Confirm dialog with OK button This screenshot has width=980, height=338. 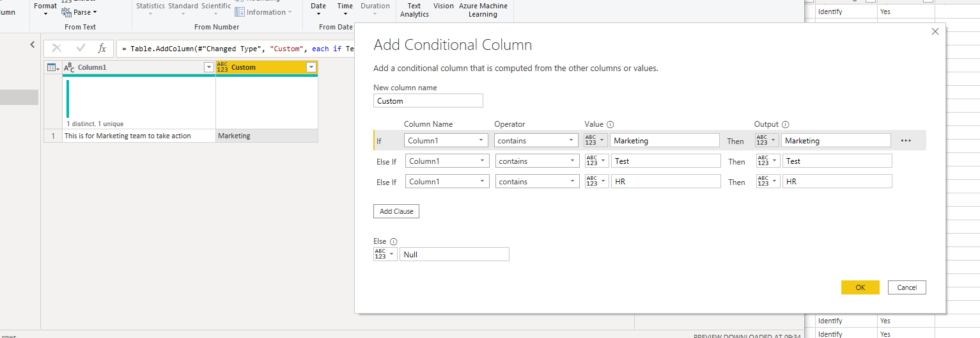pos(860,287)
